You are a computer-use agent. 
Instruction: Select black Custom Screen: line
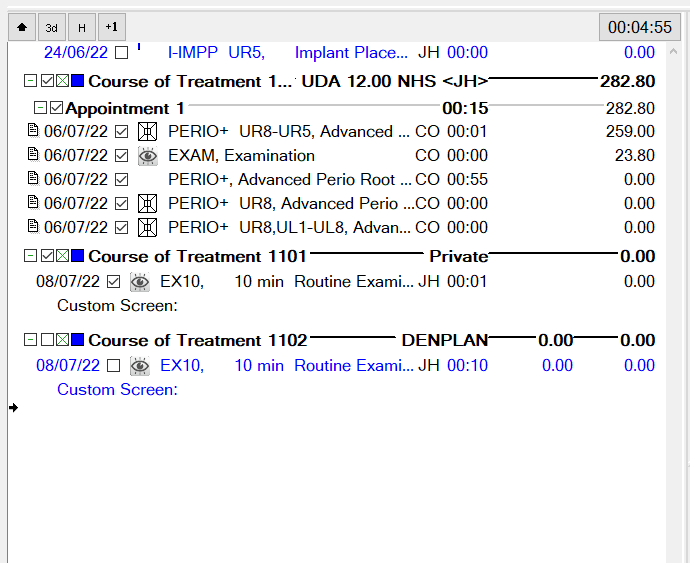pyautogui.click(x=117, y=305)
